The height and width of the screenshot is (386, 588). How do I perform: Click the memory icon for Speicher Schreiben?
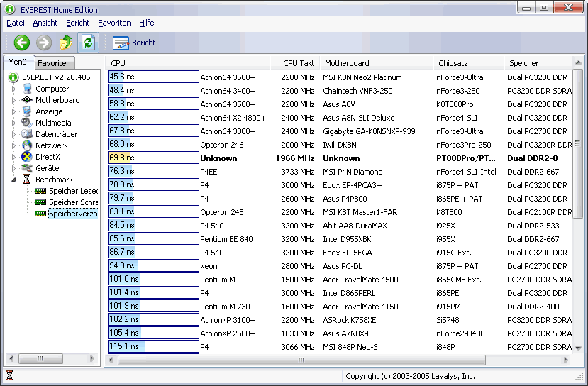point(40,202)
